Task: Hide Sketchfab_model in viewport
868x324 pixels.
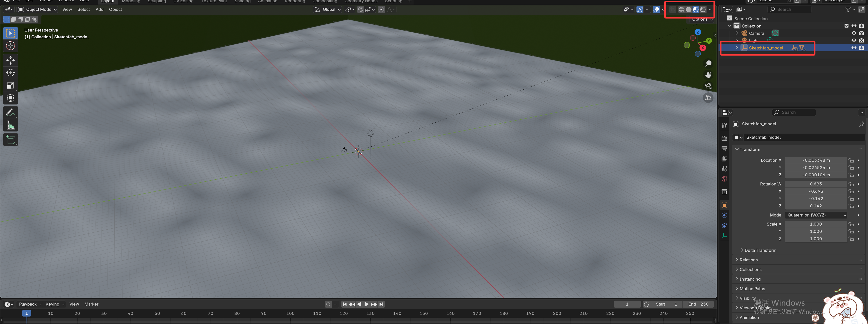Action: tap(854, 48)
